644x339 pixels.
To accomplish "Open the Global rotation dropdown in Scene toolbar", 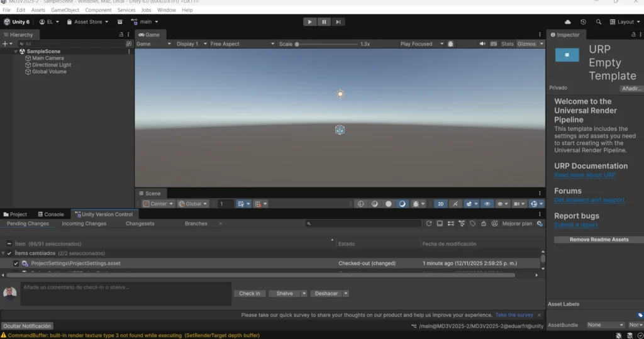I will click(x=192, y=204).
